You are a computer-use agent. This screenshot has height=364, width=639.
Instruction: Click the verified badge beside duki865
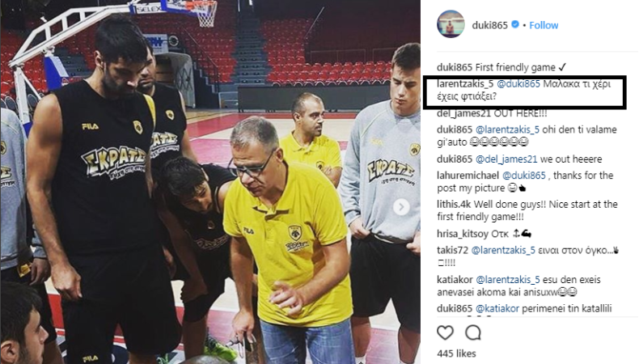[515, 24]
